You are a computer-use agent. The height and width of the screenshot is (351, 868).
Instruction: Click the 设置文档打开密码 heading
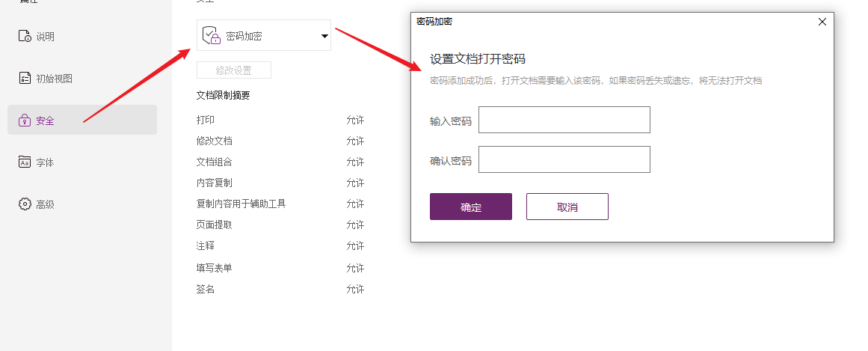478,59
